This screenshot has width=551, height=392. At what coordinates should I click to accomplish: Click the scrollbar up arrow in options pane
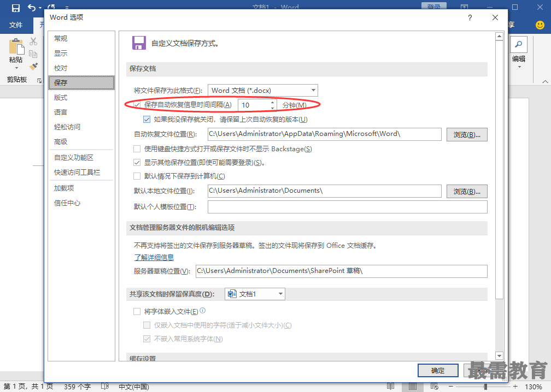[499, 36]
